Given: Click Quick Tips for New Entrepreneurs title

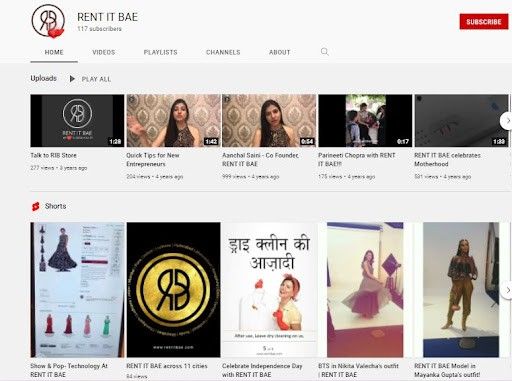Looking at the screenshot, I should (153, 160).
